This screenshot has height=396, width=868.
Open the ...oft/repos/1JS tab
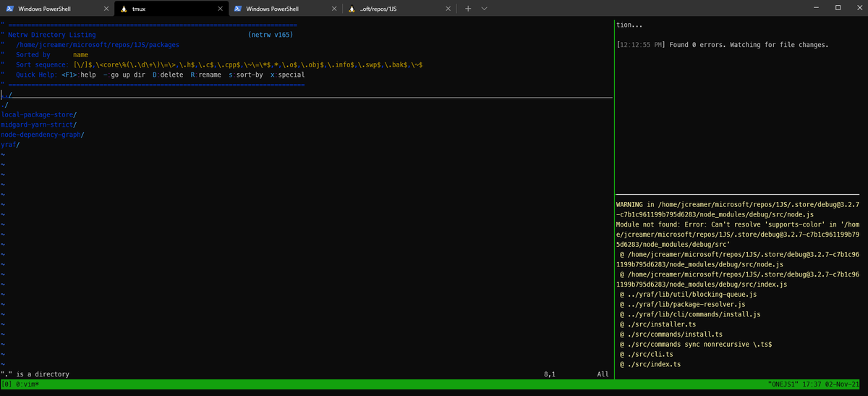coord(399,9)
